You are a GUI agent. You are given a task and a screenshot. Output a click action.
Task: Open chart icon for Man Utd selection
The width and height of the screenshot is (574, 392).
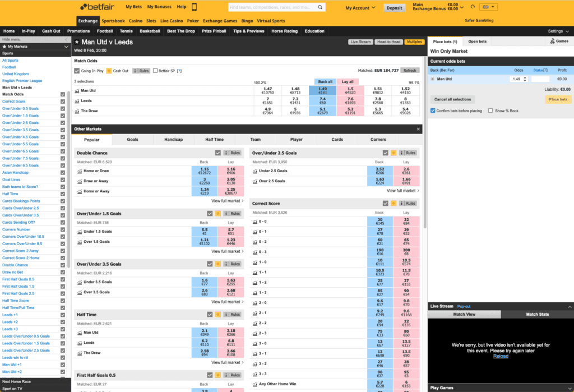pyautogui.click(x=77, y=90)
